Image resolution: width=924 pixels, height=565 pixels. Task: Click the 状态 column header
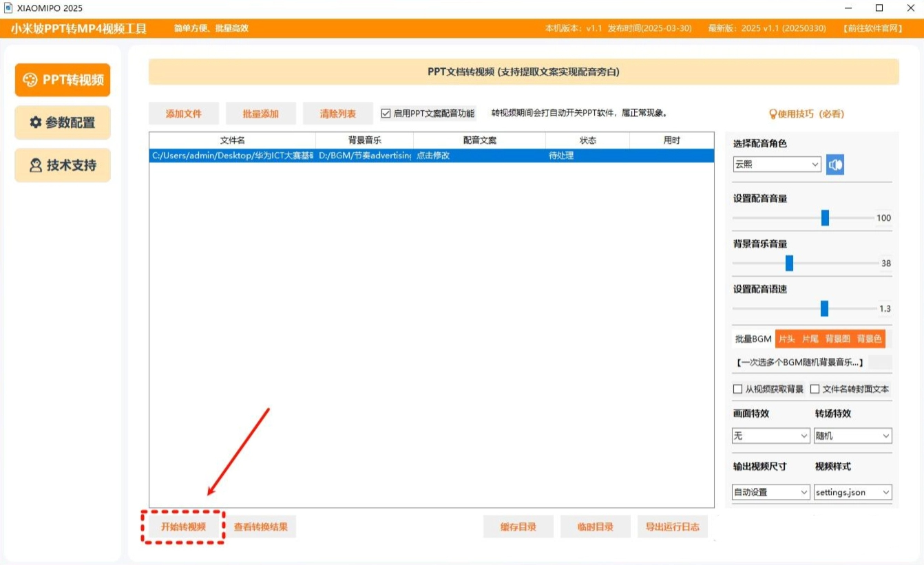tap(587, 140)
